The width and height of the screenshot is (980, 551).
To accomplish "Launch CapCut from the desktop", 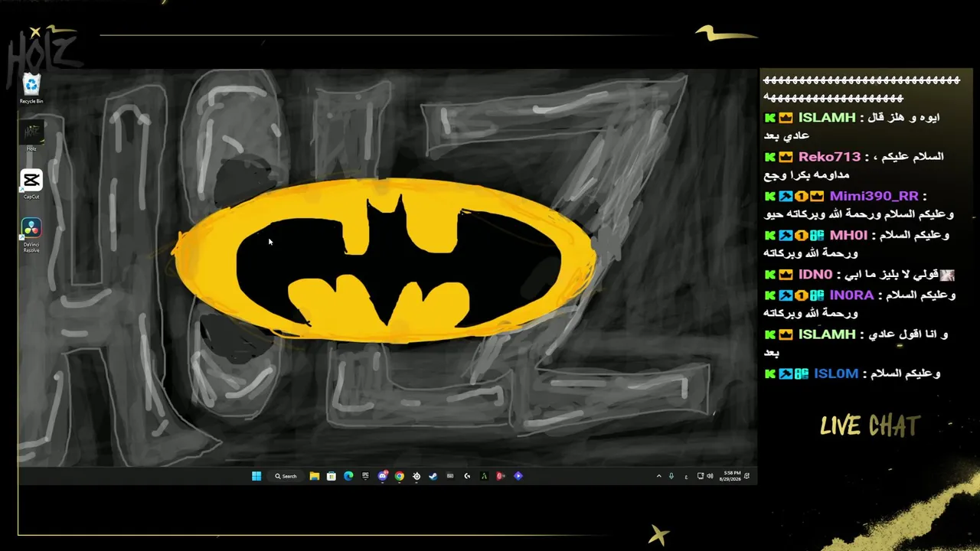I will (x=31, y=184).
